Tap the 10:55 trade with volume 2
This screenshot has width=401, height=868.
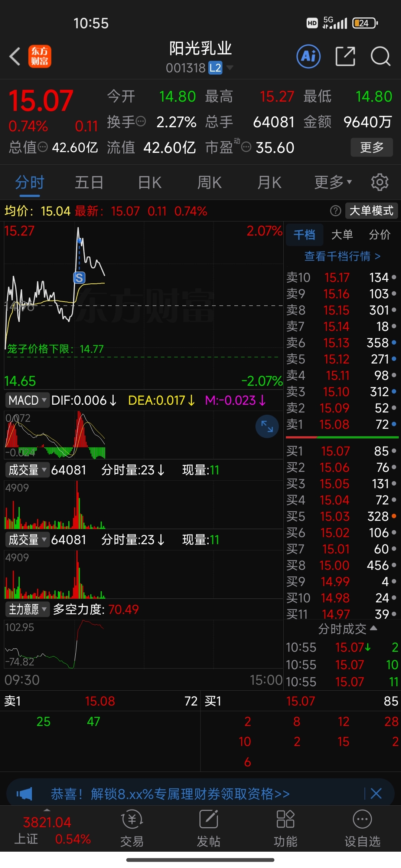point(342,647)
